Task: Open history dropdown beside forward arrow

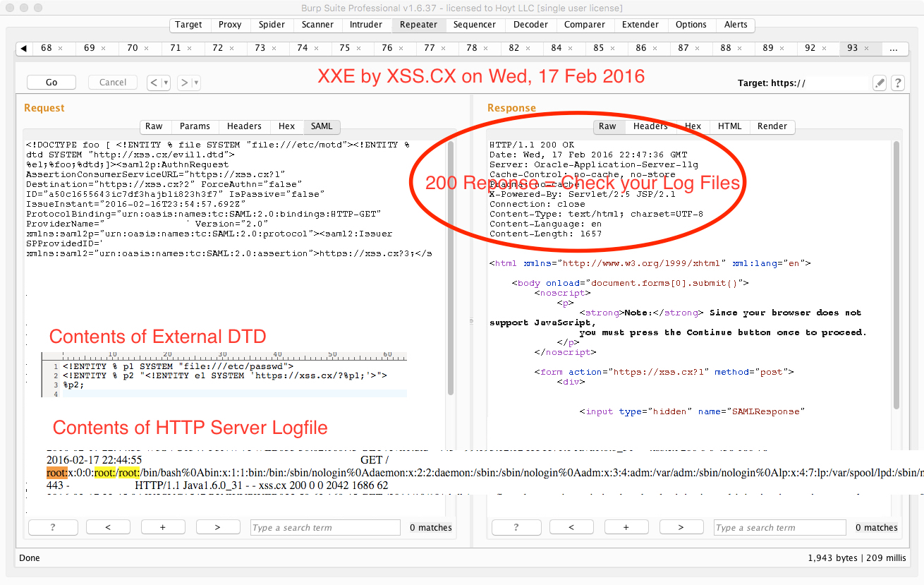Action: coord(196,83)
